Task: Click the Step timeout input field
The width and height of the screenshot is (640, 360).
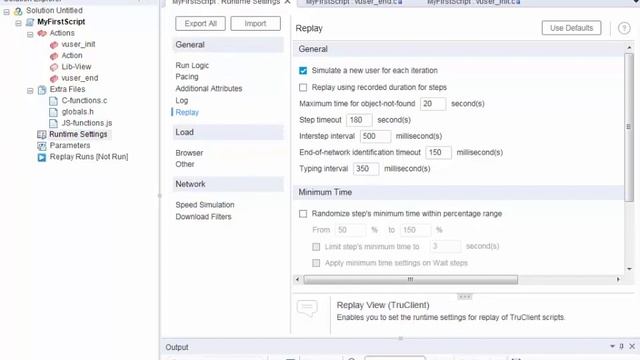Action: tap(359, 120)
